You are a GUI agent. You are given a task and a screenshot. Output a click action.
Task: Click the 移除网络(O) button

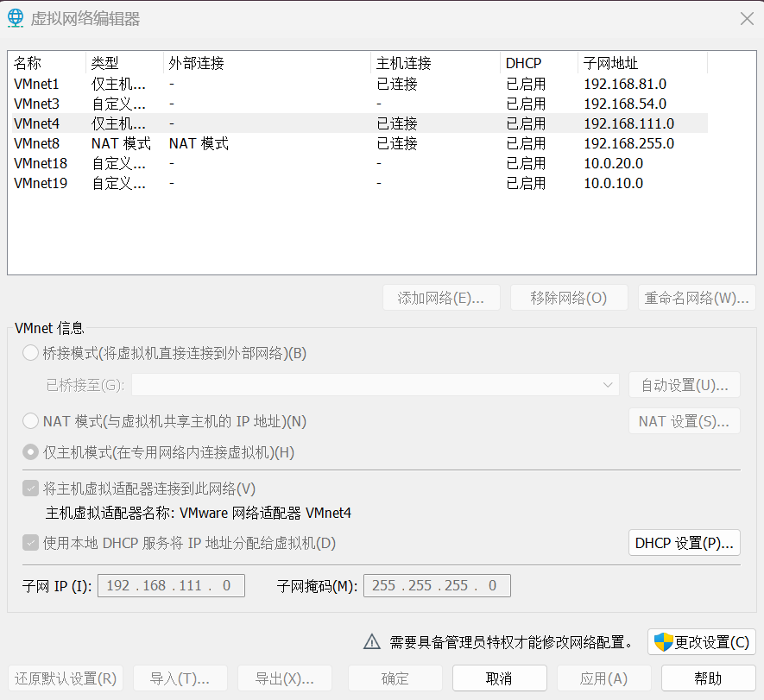569,298
